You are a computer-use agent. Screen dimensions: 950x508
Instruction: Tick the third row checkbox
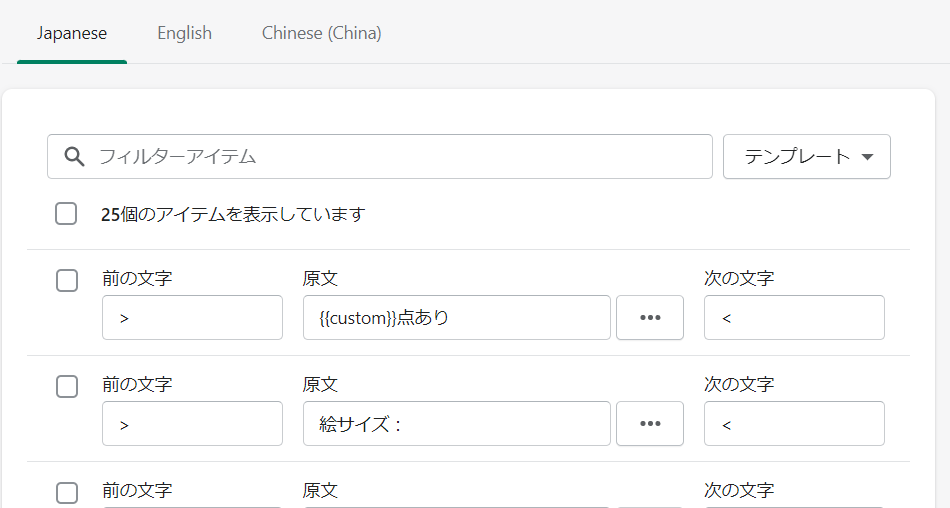click(67, 493)
